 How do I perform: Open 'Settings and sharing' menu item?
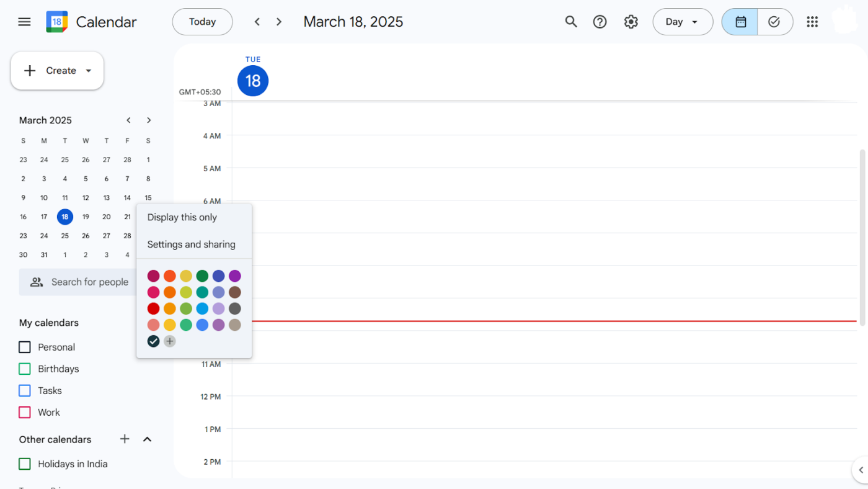pyautogui.click(x=191, y=244)
